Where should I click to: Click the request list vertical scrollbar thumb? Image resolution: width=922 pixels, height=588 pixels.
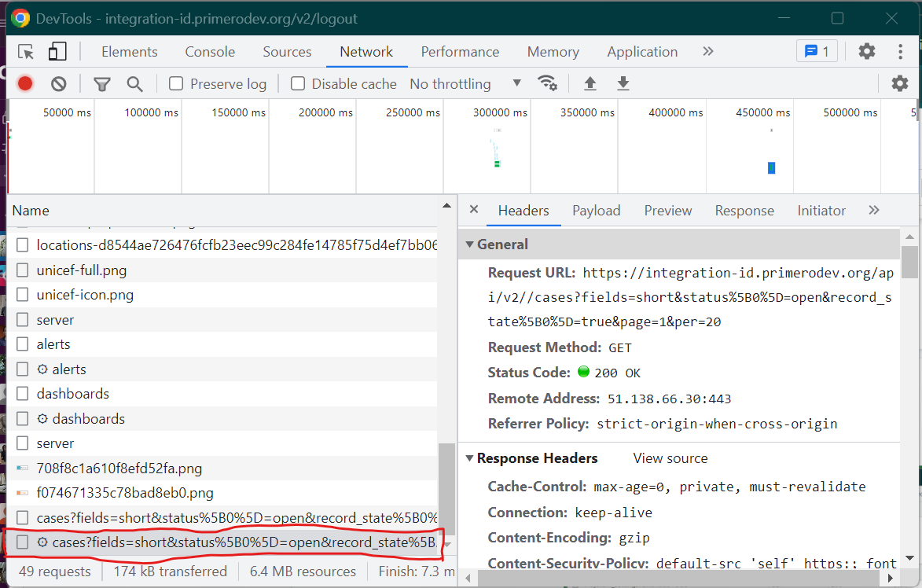point(447,489)
